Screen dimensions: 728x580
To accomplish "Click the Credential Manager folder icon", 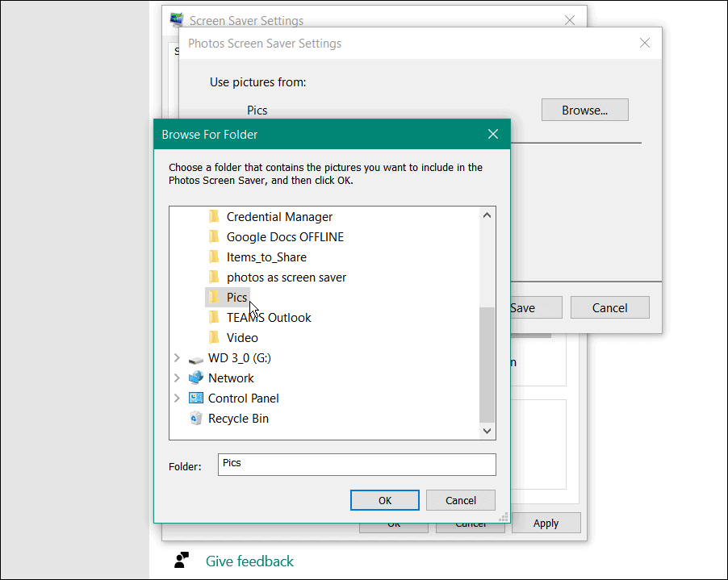I will (214, 216).
